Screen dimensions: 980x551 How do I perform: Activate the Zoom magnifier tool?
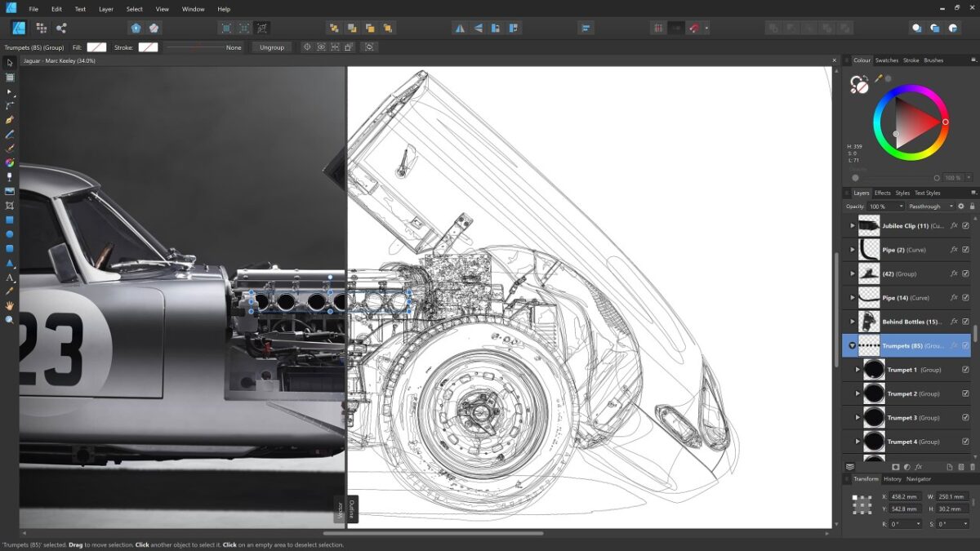(x=10, y=319)
